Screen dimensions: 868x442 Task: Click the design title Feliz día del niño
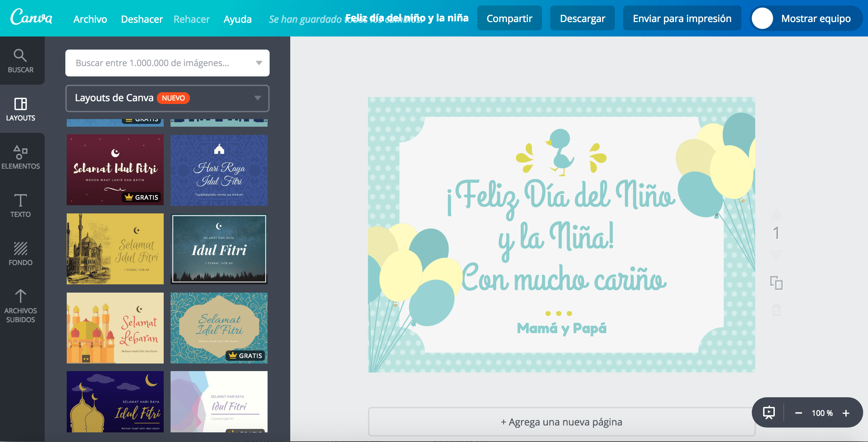pyautogui.click(x=407, y=18)
